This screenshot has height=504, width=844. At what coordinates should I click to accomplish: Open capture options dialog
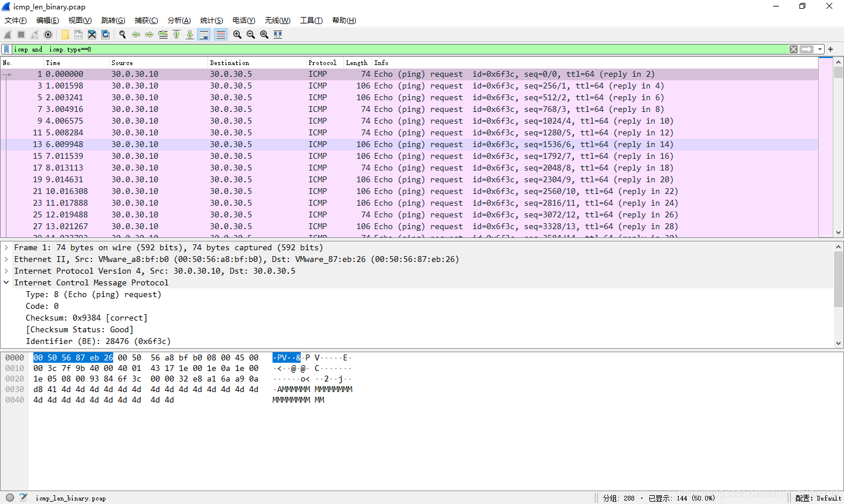pyautogui.click(x=48, y=35)
